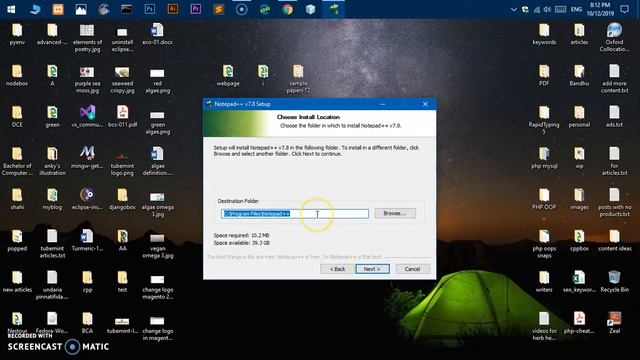
Task: Click the Browse... button in the installer
Action: pos(395,213)
